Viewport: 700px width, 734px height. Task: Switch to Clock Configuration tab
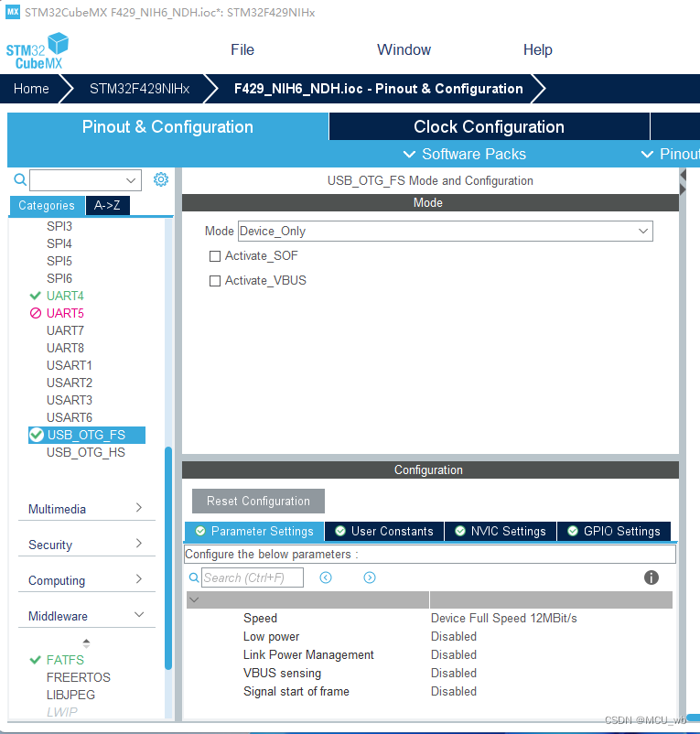click(x=489, y=126)
